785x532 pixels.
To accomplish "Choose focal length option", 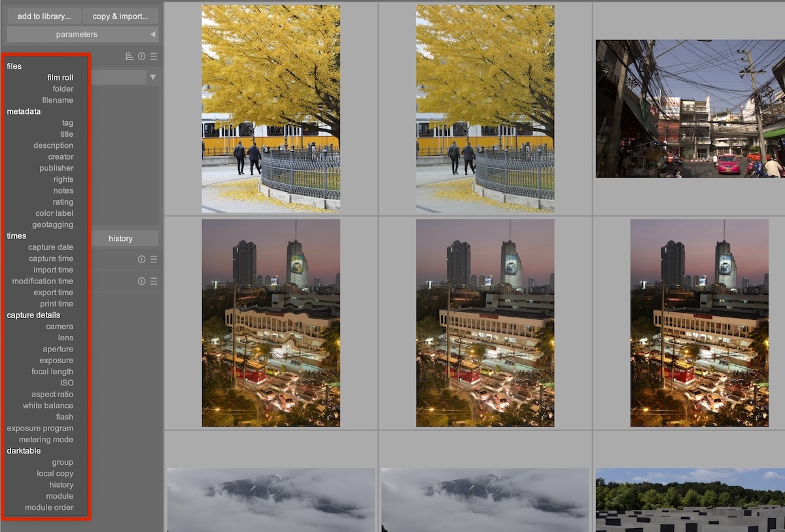I will coord(52,372).
